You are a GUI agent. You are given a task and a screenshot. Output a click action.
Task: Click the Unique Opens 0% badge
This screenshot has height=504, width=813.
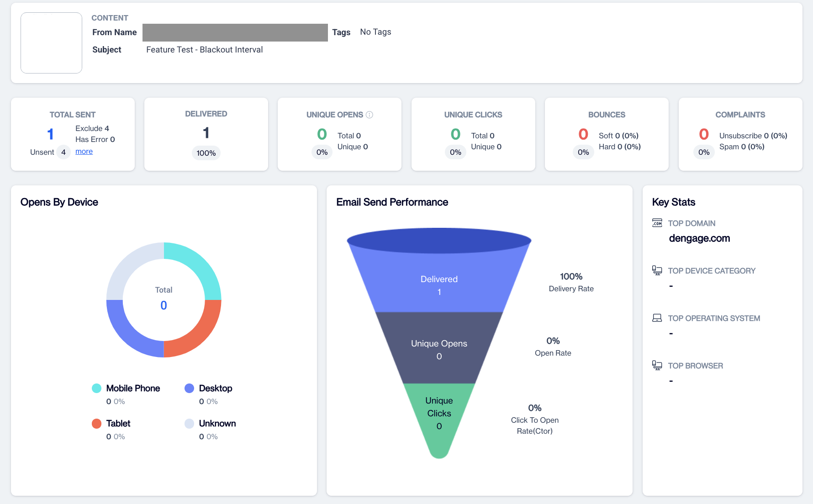[322, 152]
